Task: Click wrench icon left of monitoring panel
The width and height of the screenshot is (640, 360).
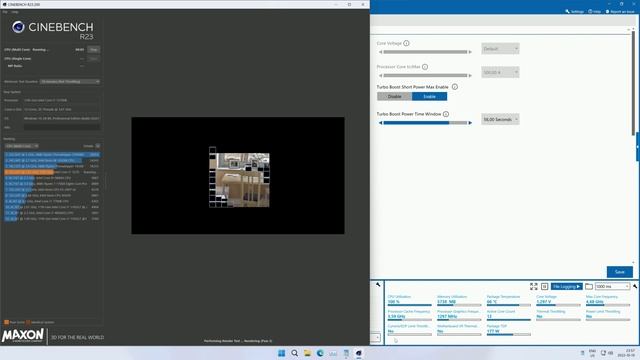Action: tap(378, 284)
